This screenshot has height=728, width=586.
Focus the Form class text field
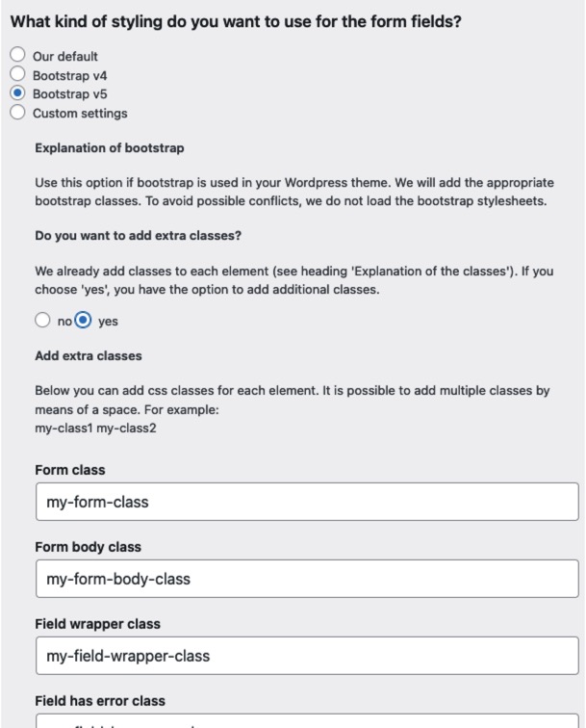307,502
